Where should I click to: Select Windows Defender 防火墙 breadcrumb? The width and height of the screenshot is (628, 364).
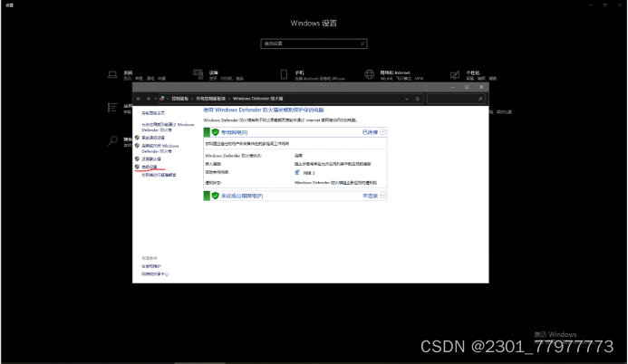pyautogui.click(x=258, y=99)
